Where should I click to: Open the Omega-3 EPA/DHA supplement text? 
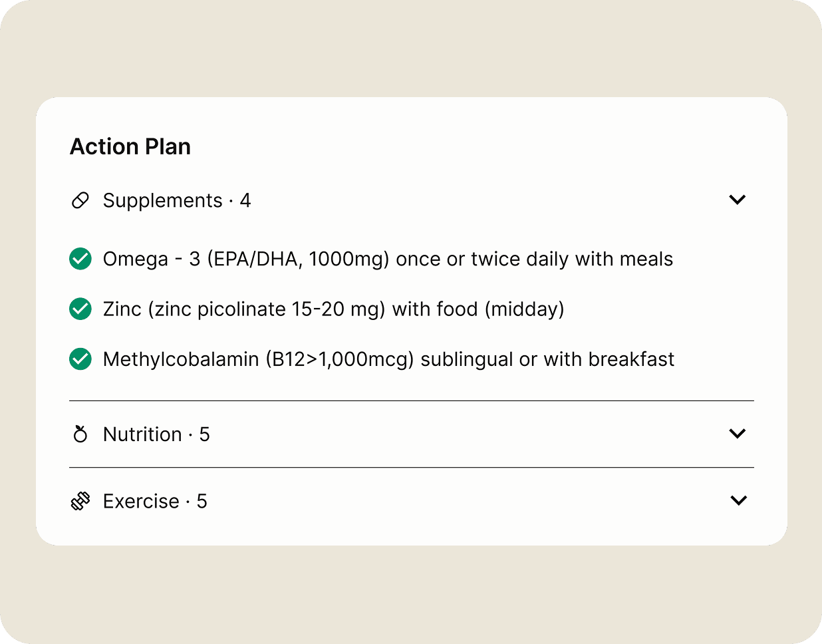click(388, 259)
